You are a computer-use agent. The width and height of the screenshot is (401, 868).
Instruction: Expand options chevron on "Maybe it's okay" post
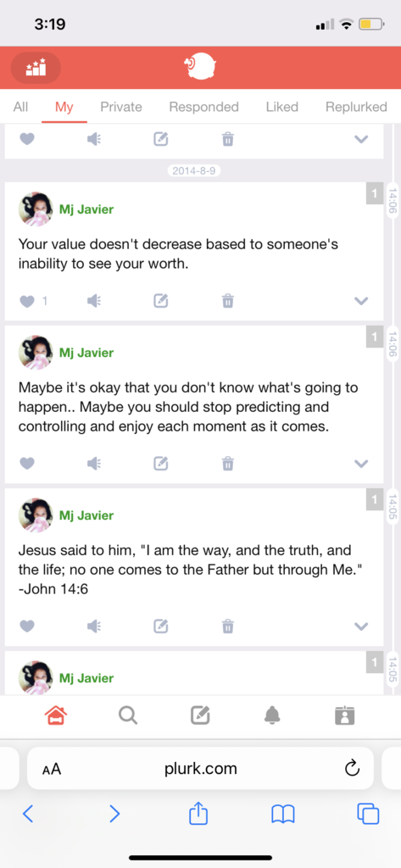(x=361, y=464)
